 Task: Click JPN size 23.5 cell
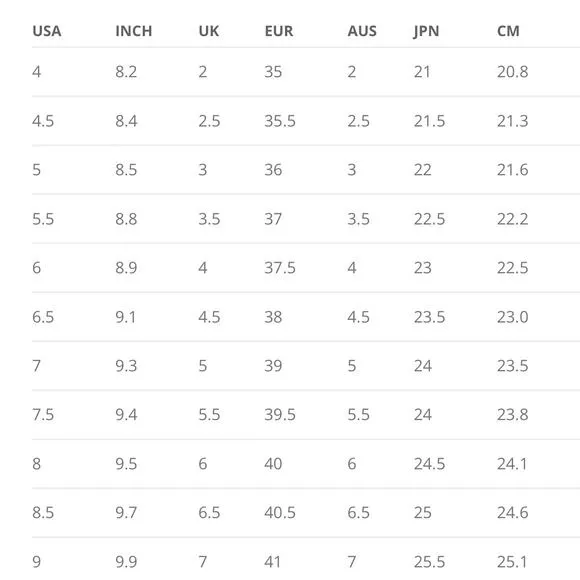click(429, 317)
